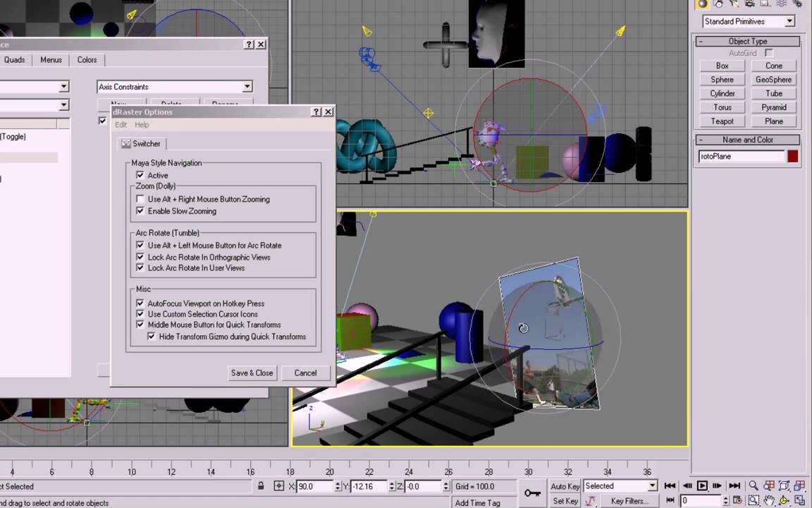Open the default tangent curve icon

click(591, 501)
